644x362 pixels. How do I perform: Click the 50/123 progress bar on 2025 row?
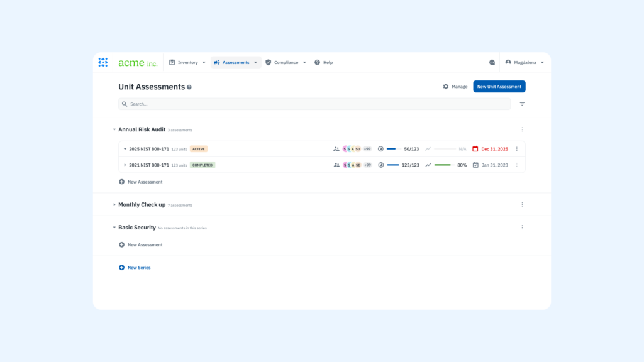click(x=394, y=149)
